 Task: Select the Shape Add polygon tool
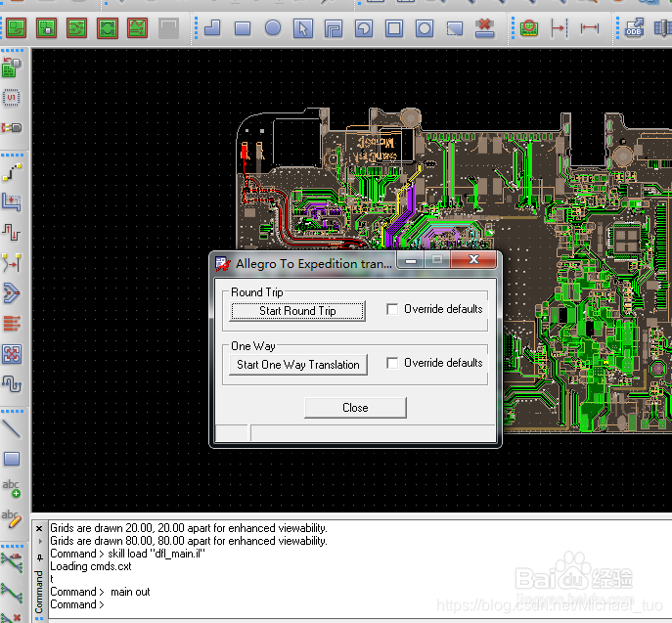[x=212, y=28]
